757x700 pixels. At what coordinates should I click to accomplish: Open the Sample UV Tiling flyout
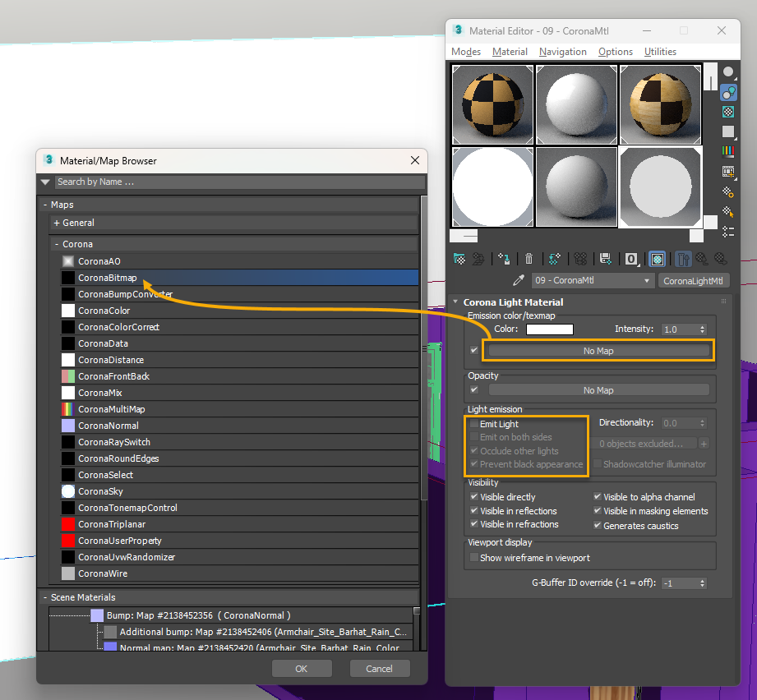pos(728,131)
